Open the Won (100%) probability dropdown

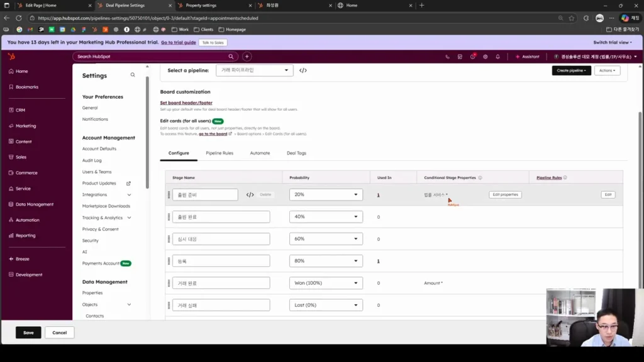[x=326, y=283]
